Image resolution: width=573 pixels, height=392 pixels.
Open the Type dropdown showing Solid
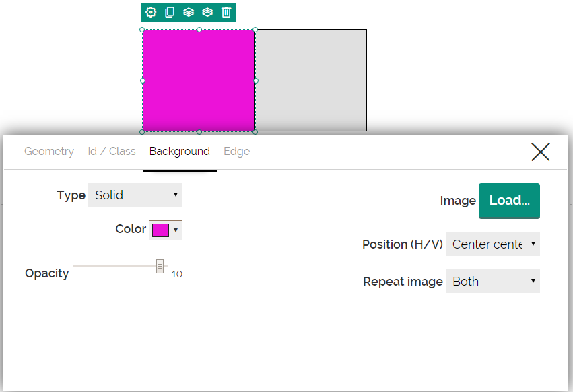(135, 195)
